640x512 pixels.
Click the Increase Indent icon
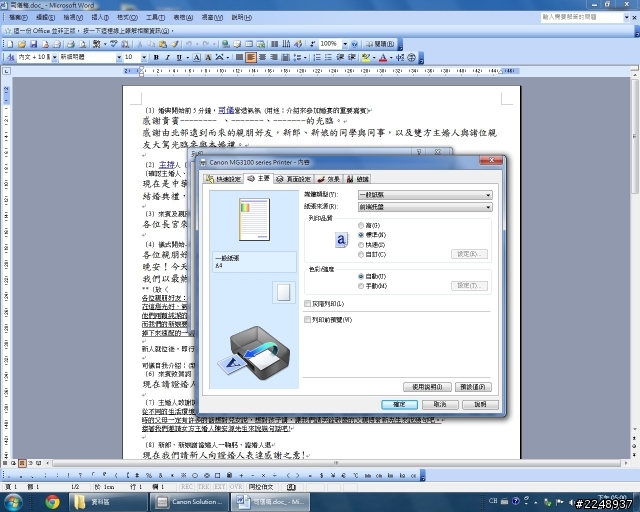click(x=351, y=58)
